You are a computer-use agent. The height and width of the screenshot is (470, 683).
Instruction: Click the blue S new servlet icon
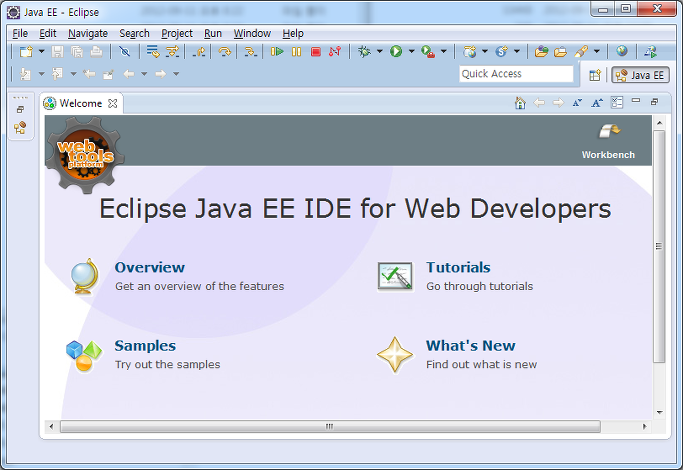(501, 51)
